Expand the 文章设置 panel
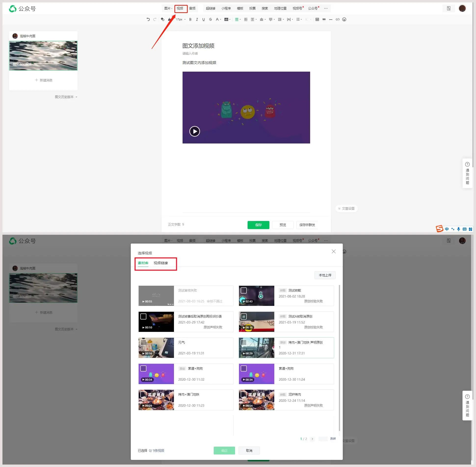Viewport: 476px width, 467px height. 346,208
